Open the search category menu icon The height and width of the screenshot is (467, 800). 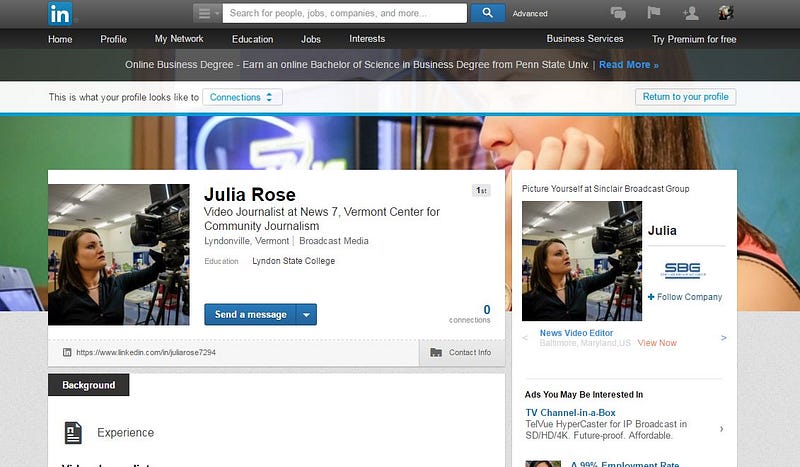(x=207, y=13)
